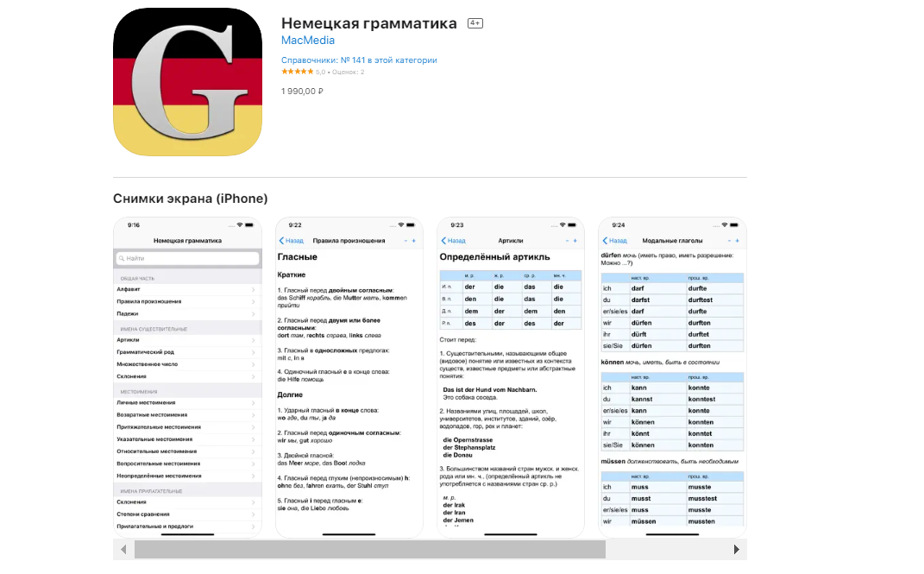Select the Алфавит list row
Viewport: 924px width, 574px height.
click(187, 289)
